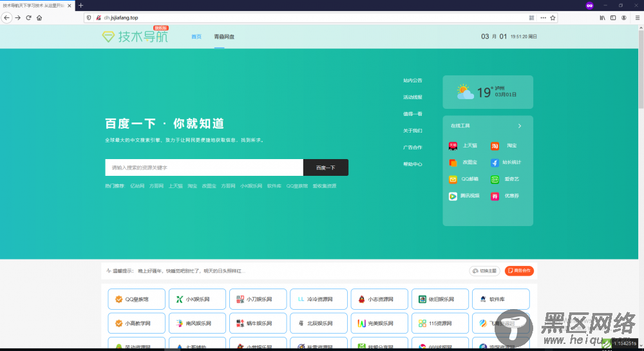
Task: Bookmark this page with the star icon
Action: [553, 17]
